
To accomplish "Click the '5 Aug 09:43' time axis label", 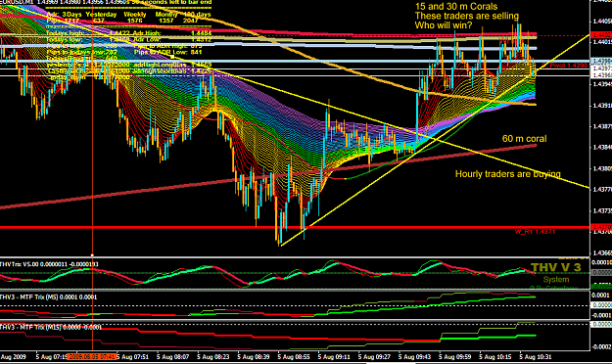I will click(414, 356).
